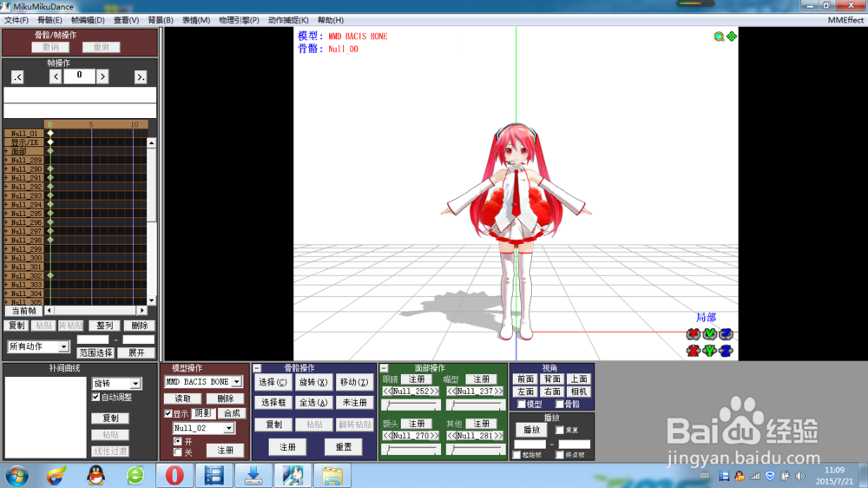Click the brow morph slider under Null_270

point(411,450)
